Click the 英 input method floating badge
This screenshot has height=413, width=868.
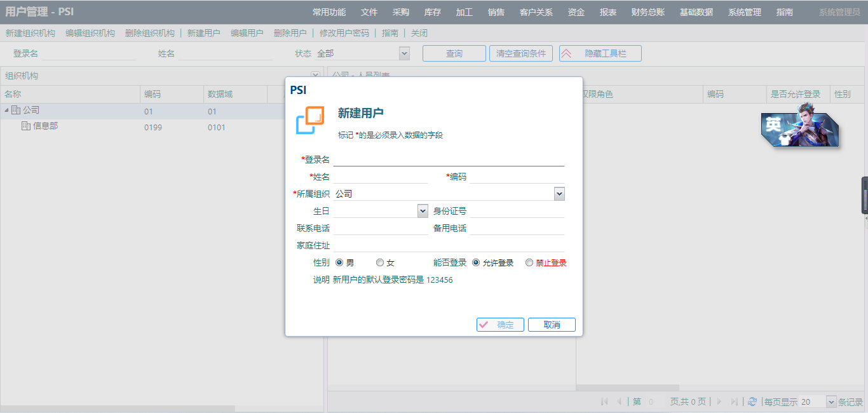click(x=800, y=125)
